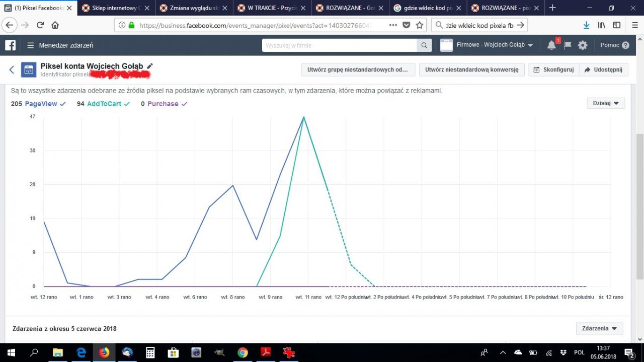Focus the Wyszukaj w firmie search field
Image resolution: width=644 pixels, height=362 pixels.
tap(340, 45)
